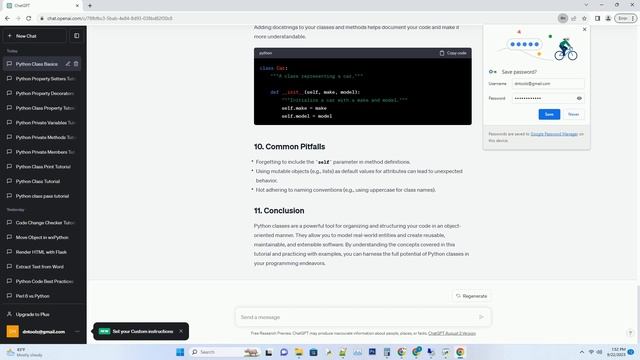
Task: Open the Python Private Variables chat
Action: pos(43,123)
